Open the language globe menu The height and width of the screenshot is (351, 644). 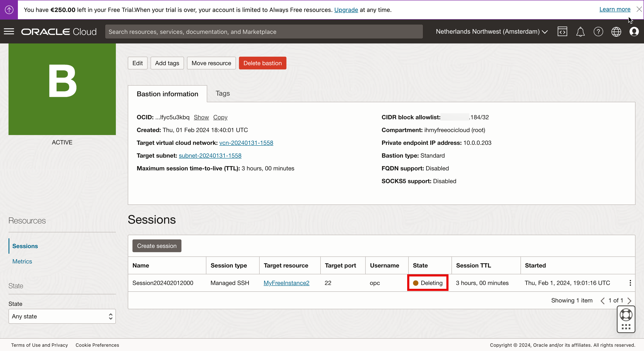pyautogui.click(x=616, y=32)
